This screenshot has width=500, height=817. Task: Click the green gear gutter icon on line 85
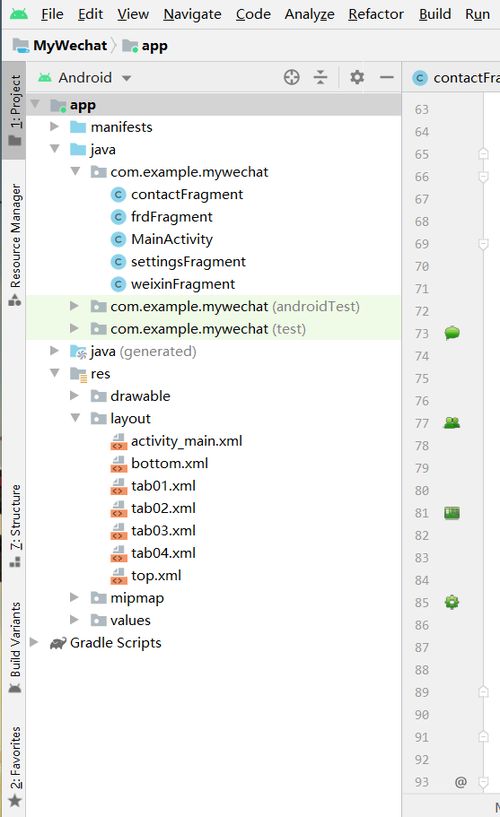coord(452,602)
